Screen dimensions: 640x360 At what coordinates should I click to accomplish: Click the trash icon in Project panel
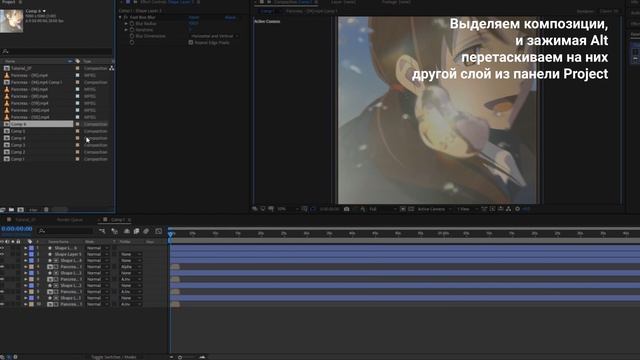[x=46, y=210]
